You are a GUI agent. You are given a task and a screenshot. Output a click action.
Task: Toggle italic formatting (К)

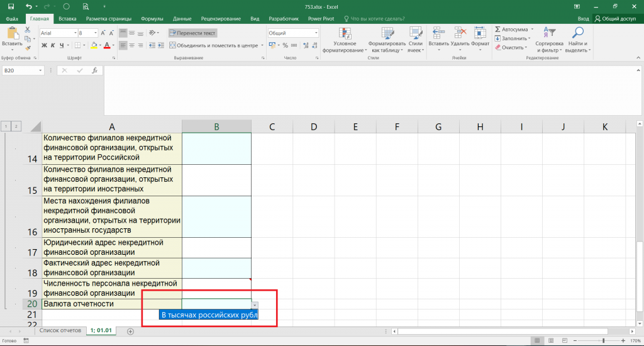[53, 45]
